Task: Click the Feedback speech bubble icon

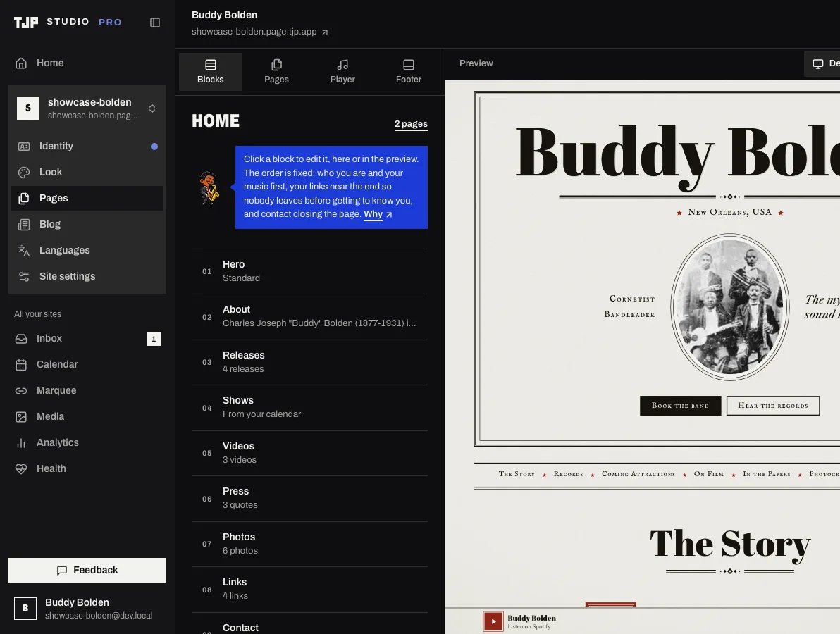Action: pos(62,571)
